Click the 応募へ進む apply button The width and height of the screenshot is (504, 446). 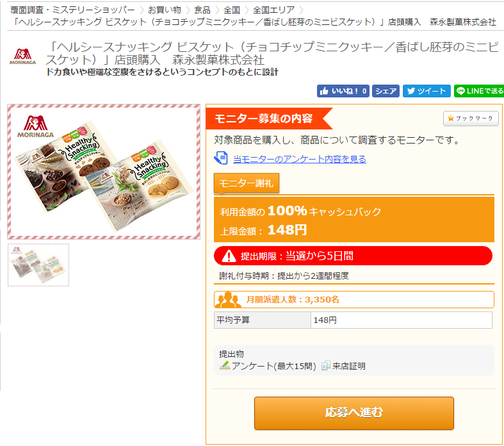[354, 413]
